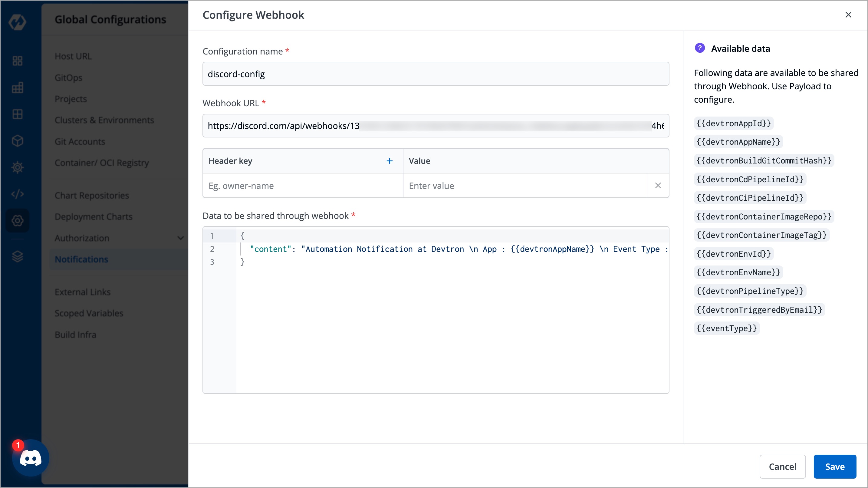This screenshot has height=488, width=868.
Task: Cancel the webhook configuration
Action: tap(782, 467)
